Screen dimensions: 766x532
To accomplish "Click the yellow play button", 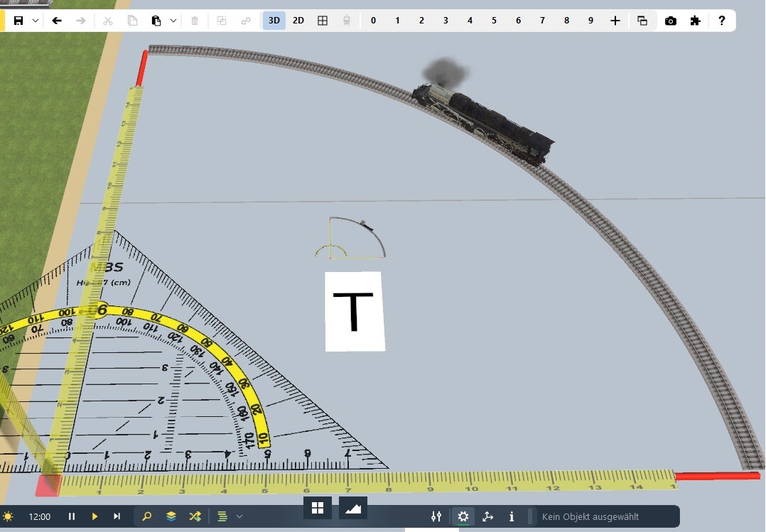I will coord(95,516).
